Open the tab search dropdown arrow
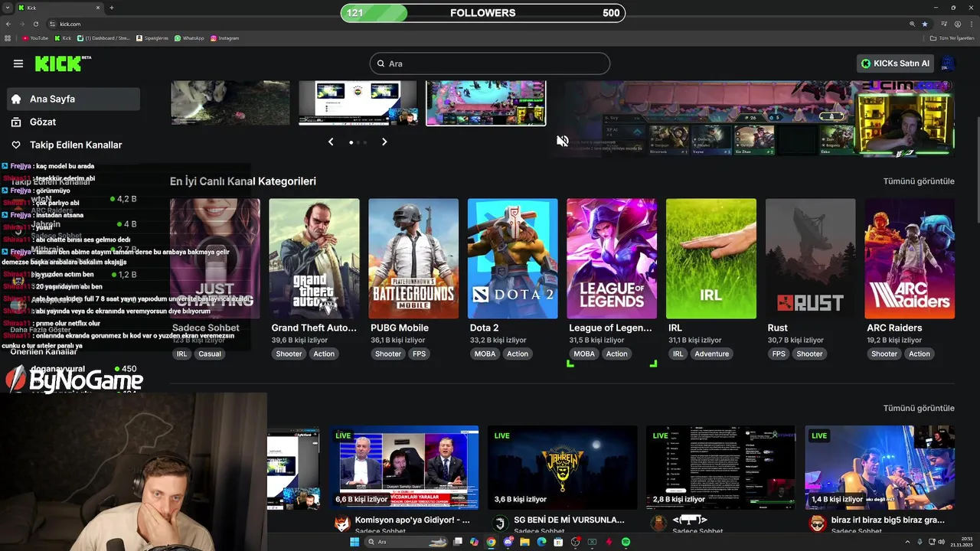 pos(8,8)
